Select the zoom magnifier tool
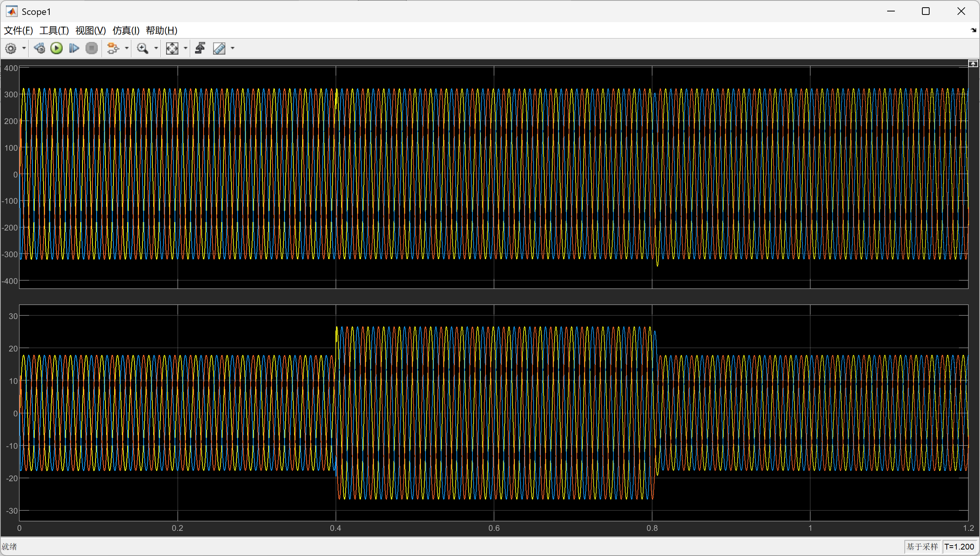The width and height of the screenshot is (980, 556). pyautogui.click(x=142, y=48)
